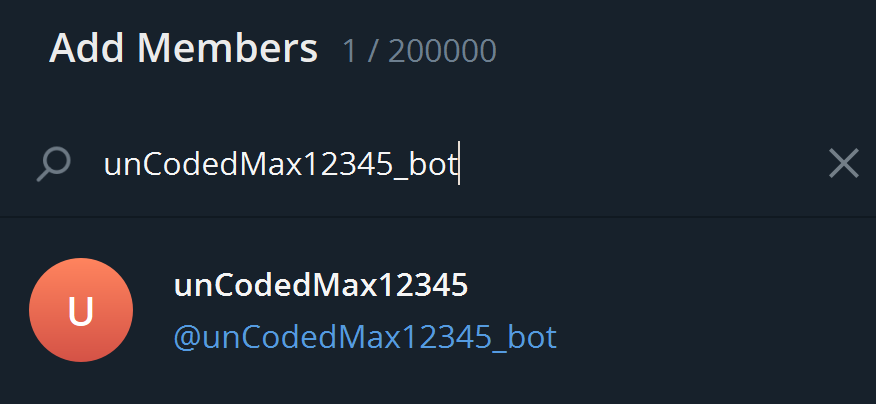Select the unCodedMax12345 result name
Image resolution: width=876 pixels, height=404 pixels.
pyautogui.click(x=321, y=285)
